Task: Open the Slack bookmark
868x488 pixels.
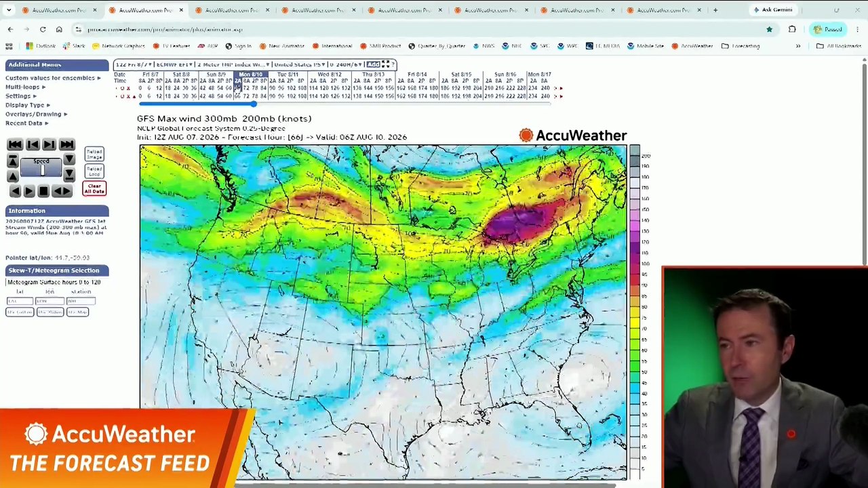Action: pyautogui.click(x=74, y=46)
